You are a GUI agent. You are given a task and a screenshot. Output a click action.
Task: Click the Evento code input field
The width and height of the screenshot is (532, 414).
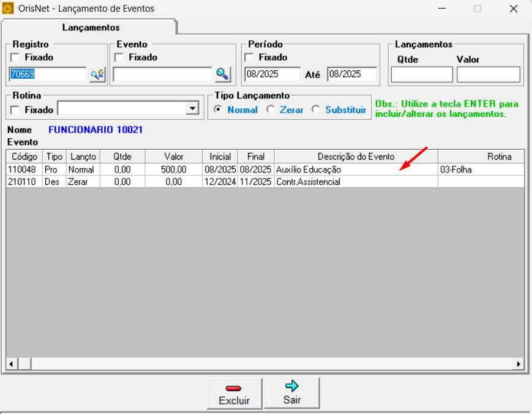point(162,75)
